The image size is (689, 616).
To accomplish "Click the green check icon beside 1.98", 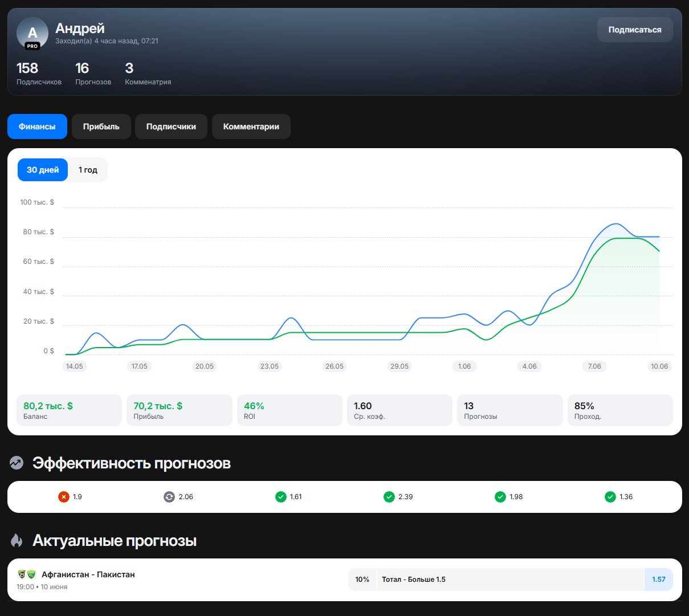I will click(x=500, y=497).
